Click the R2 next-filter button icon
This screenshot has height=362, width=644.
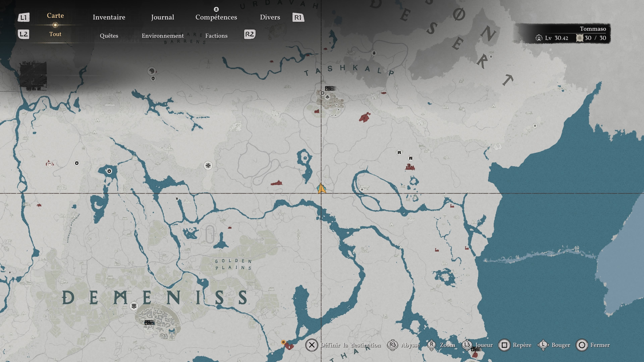pyautogui.click(x=250, y=34)
